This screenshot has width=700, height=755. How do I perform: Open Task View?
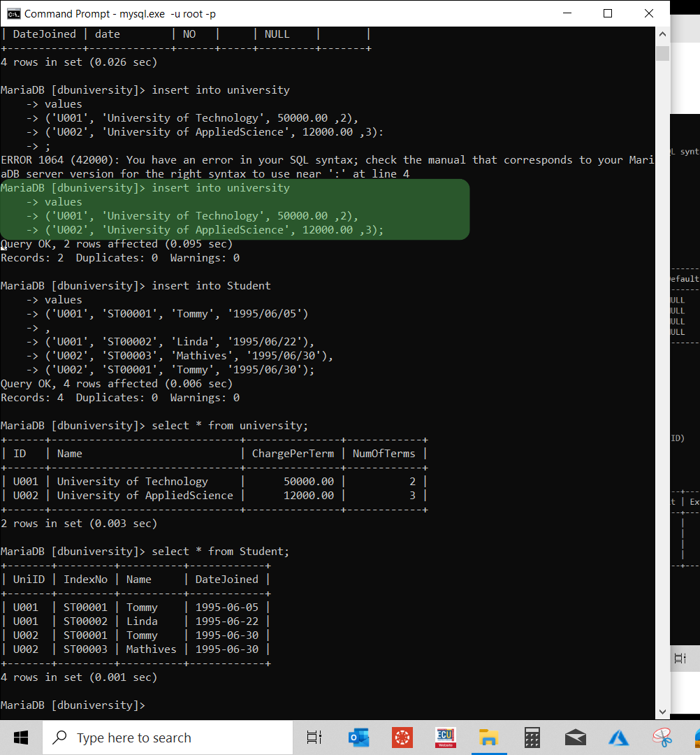314,738
